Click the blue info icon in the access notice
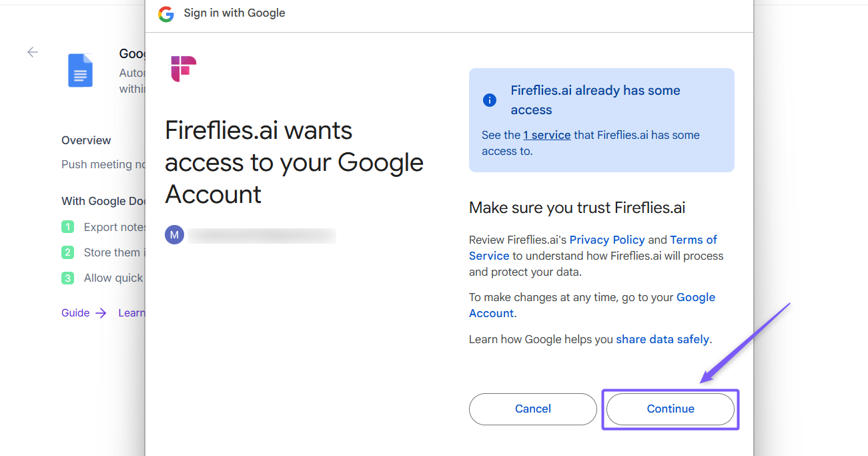 click(490, 100)
